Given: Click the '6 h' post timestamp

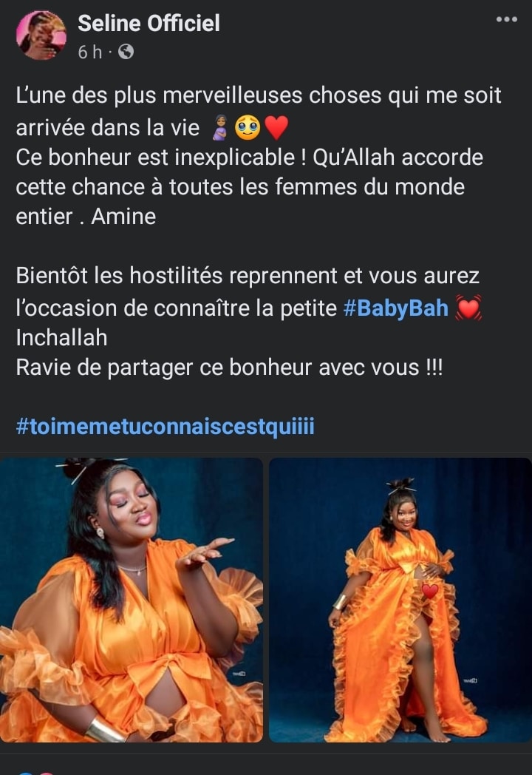Looking at the screenshot, I should 90,52.
